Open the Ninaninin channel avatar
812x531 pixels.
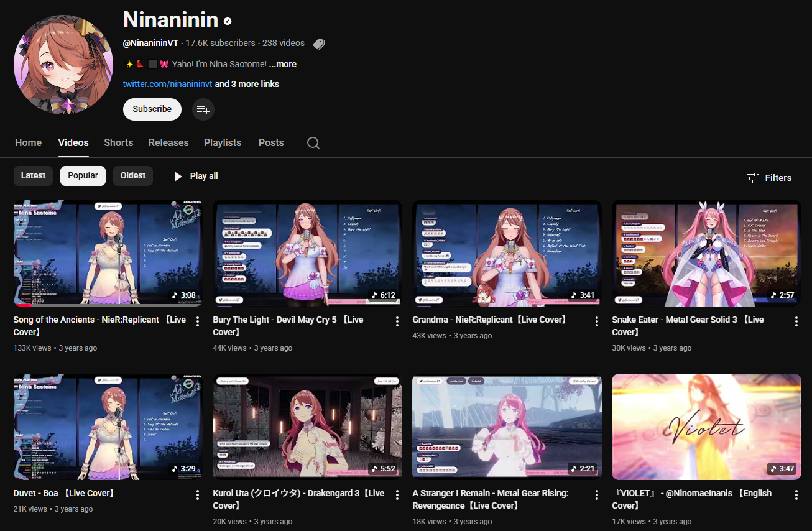pos(63,65)
